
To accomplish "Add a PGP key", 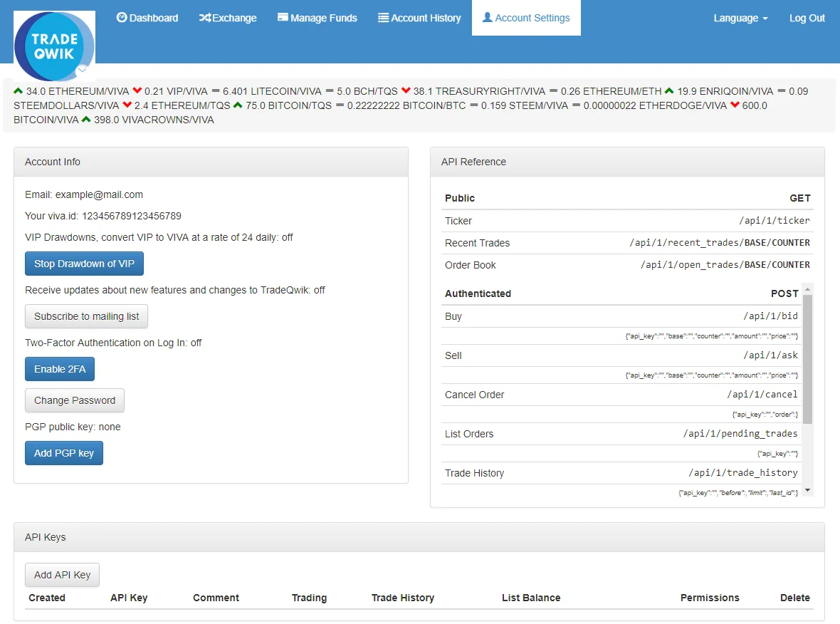I will 64,453.
